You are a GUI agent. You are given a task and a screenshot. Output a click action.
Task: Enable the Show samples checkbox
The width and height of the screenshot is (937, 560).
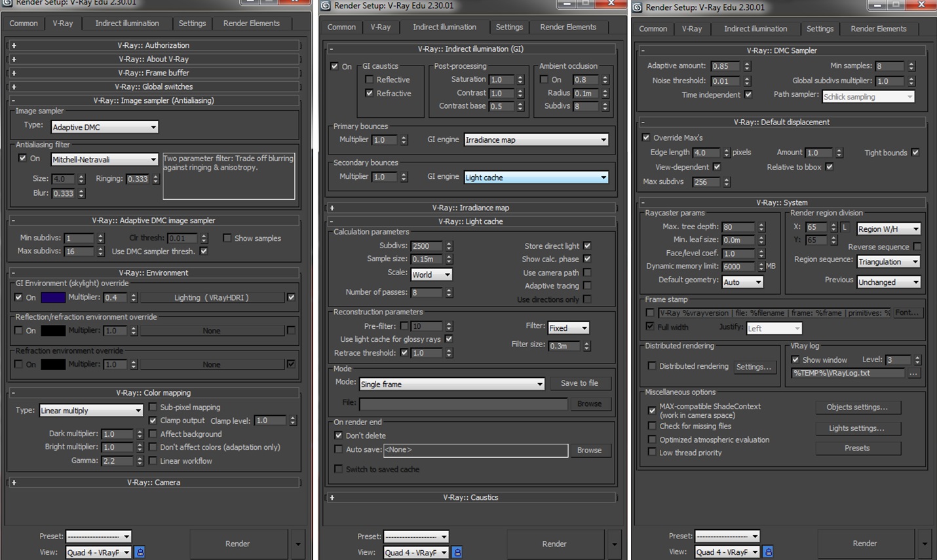227,238
